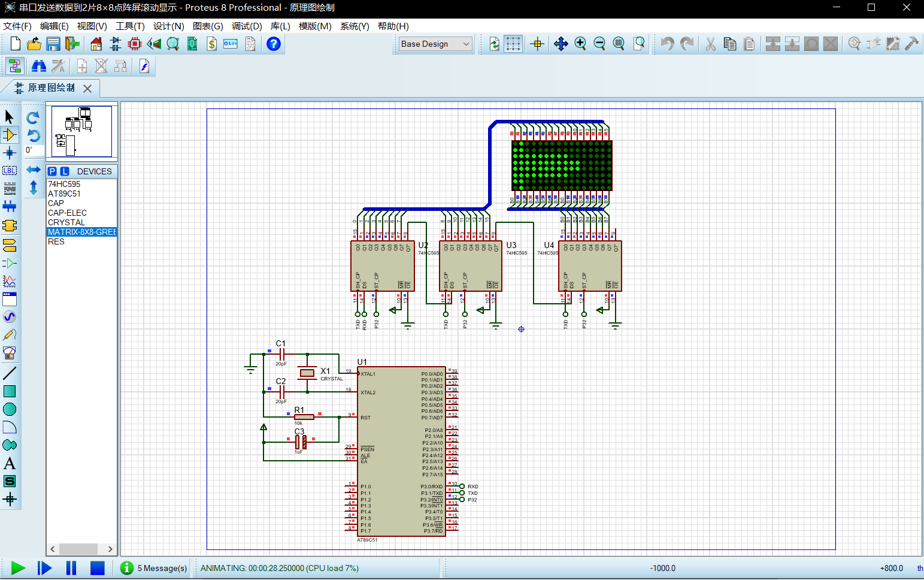Open the 帮助(H) menu
The width and height of the screenshot is (924, 580).
(x=393, y=26)
